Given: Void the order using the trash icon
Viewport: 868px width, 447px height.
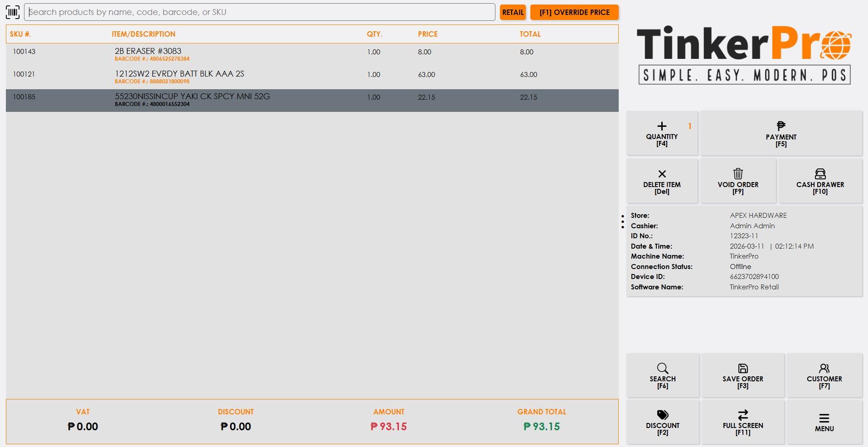Looking at the screenshot, I should tap(737, 174).
